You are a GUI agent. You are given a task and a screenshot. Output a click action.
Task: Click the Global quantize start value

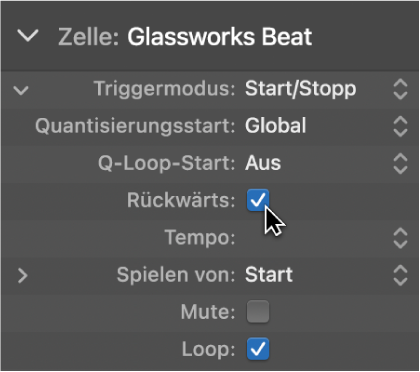275,126
